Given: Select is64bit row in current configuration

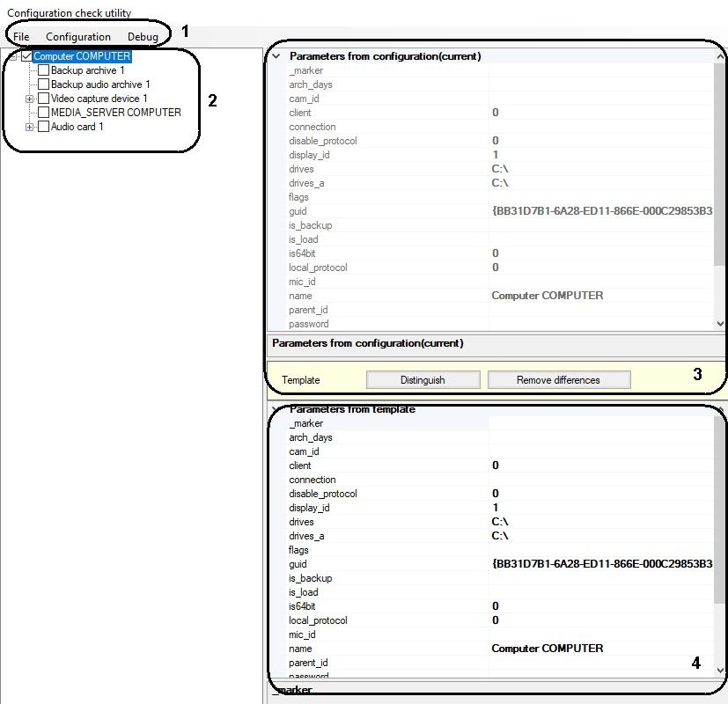Looking at the screenshot, I should point(500,253).
